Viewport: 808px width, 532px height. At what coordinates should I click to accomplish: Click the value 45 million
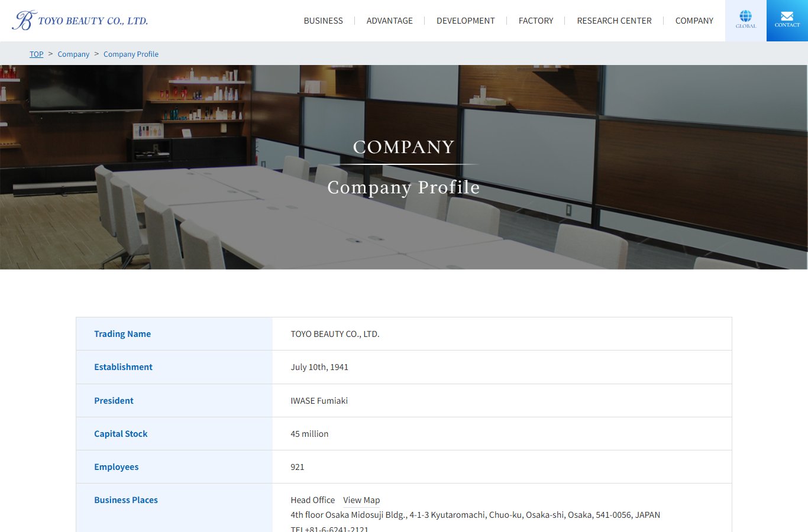click(309, 434)
